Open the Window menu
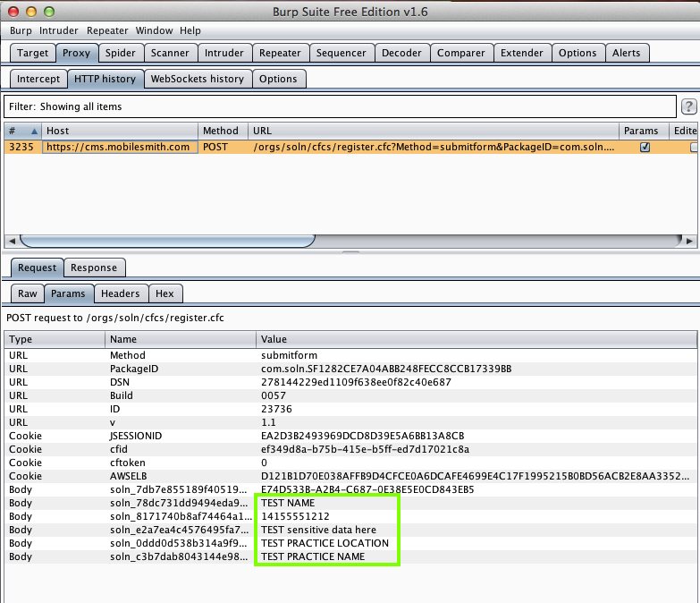Image resolution: width=700 pixels, height=603 pixels. 154,30
